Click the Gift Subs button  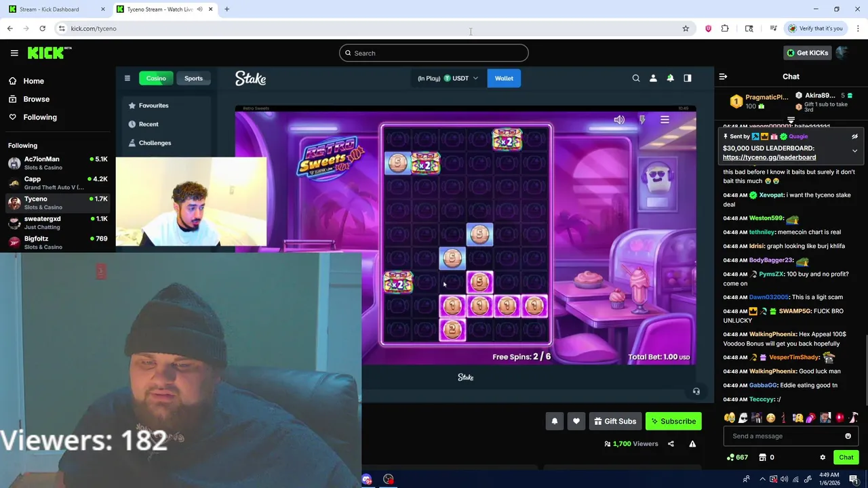pos(615,421)
